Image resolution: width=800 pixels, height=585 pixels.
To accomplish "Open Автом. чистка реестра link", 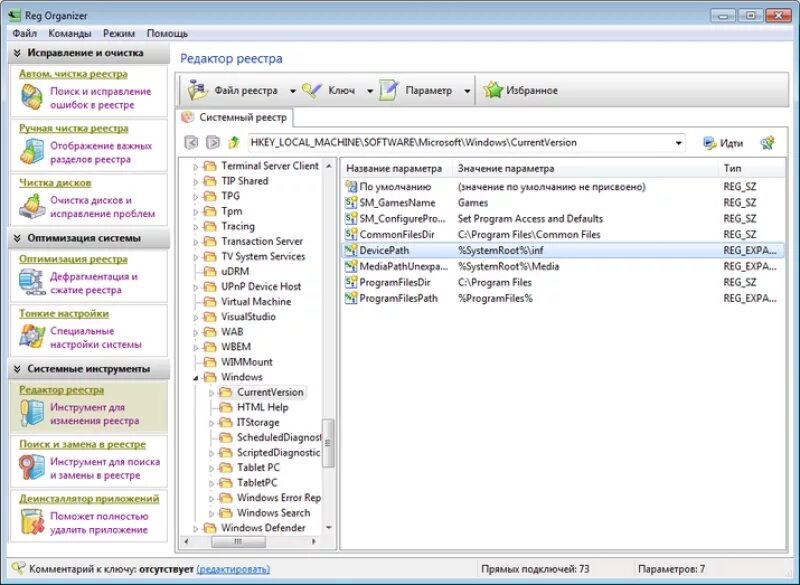I will (73, 74).
